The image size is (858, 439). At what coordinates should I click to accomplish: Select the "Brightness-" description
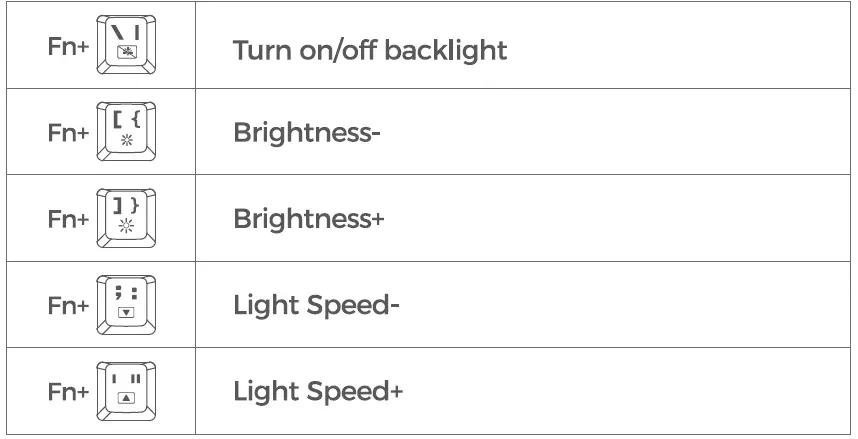tap(307, 134)
